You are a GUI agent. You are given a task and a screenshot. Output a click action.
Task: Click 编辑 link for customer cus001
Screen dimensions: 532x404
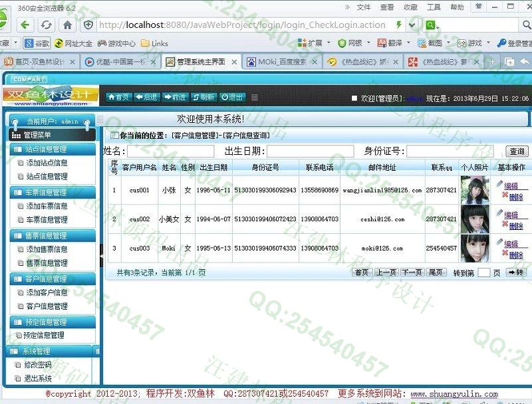click(x=511, y=186)
